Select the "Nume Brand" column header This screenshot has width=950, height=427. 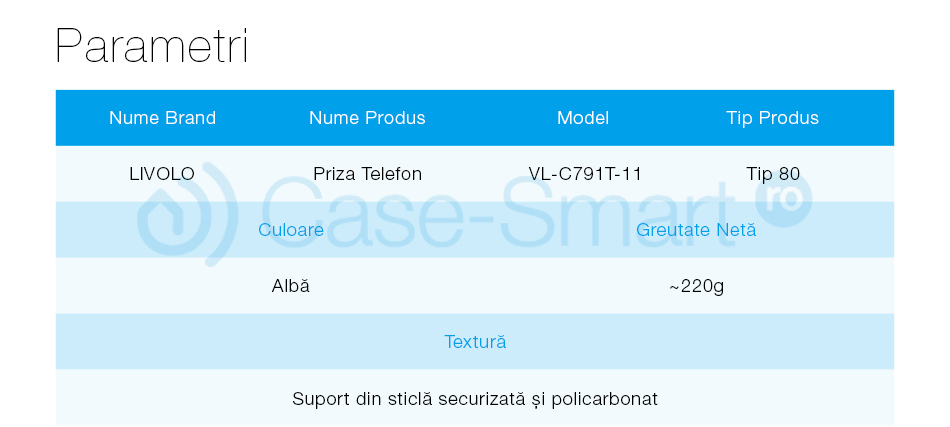click(162, 118)
